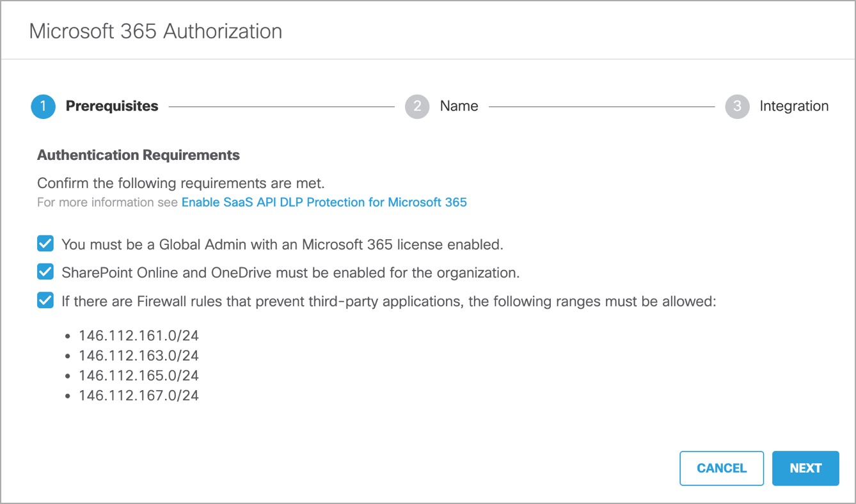Click the step 2 circle icon
This screenshot has height=504, width=856.
click(x=416, y=106)
